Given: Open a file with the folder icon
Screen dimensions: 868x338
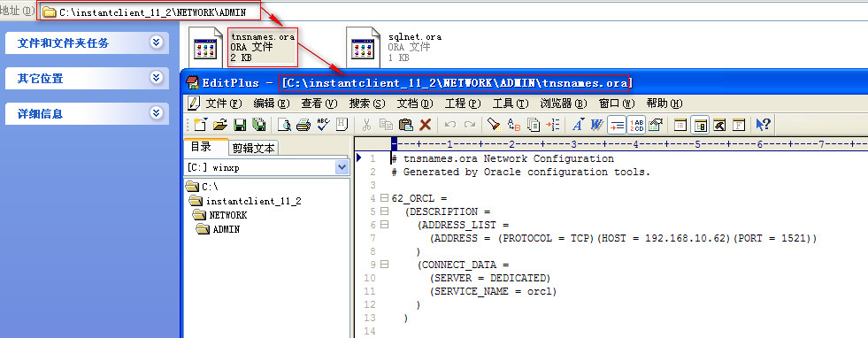Looking at the screenshot, I should (220, 125).
